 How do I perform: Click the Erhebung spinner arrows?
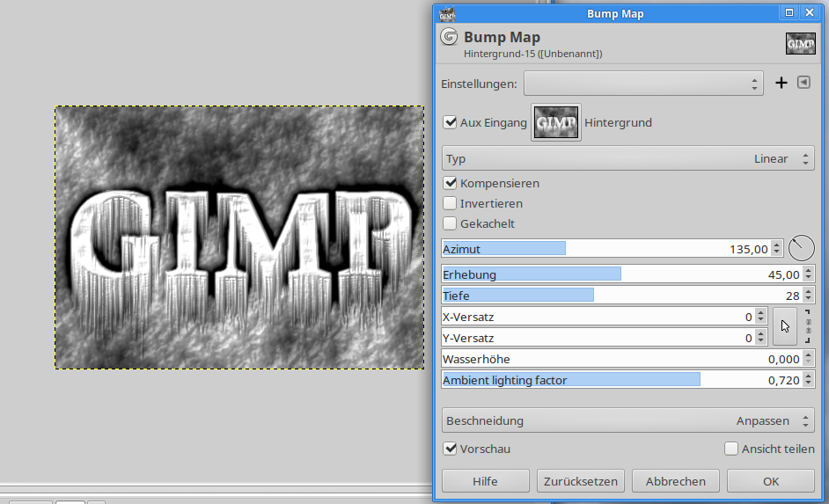coord(808,274)
